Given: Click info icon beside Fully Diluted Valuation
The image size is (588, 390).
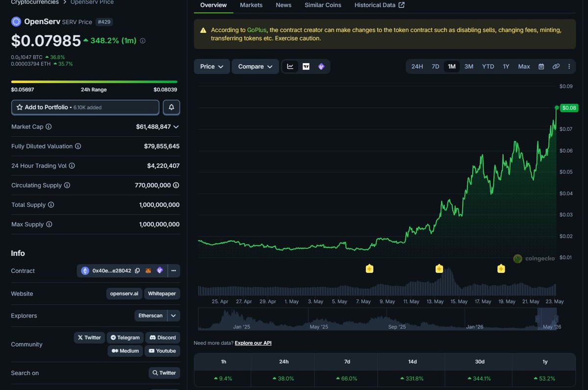Looking at the screenshot, I should click(x=78, y=146).
